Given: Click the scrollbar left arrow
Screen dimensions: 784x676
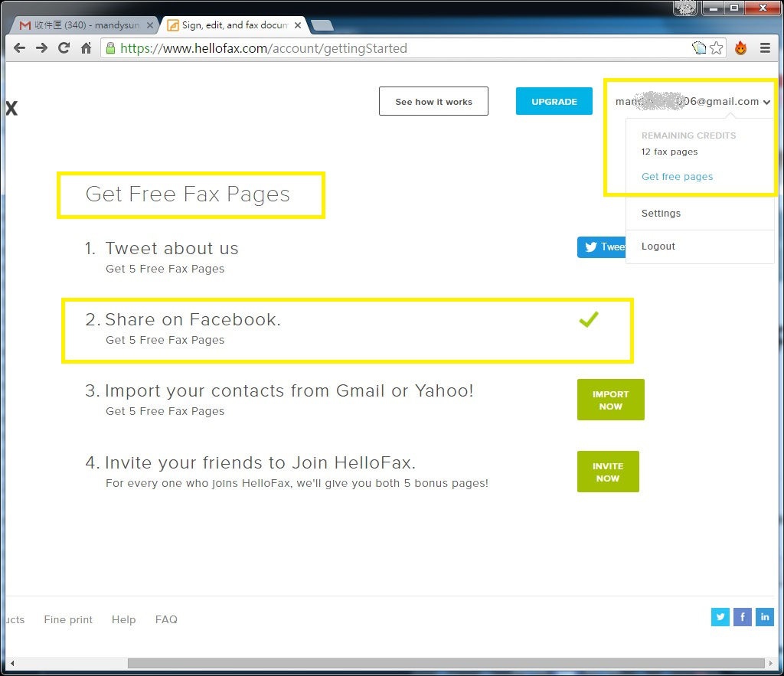Looking at the screenshot, I should pyautogui.click(x=12, y=664).
